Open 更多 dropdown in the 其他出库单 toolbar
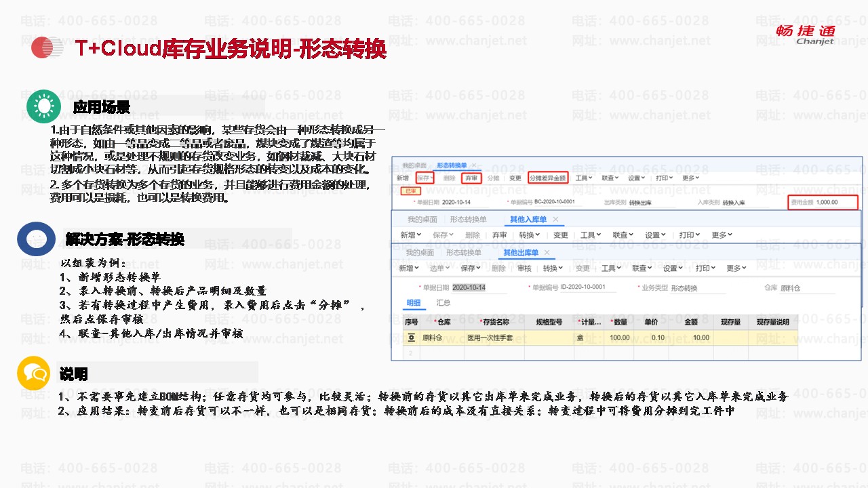This screenshot has width=868, height=488. 736,268
